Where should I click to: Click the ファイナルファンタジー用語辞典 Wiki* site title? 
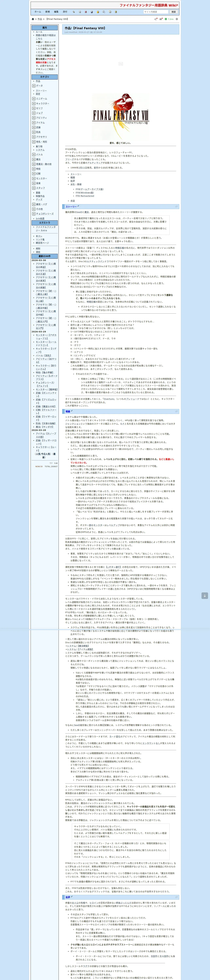tap(149, 5)
